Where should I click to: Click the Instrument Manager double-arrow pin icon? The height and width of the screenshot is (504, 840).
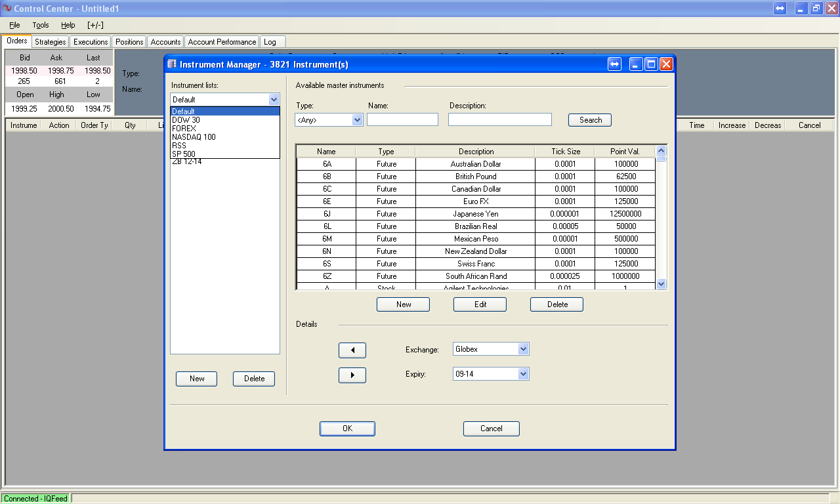click(x=615, y=64)
